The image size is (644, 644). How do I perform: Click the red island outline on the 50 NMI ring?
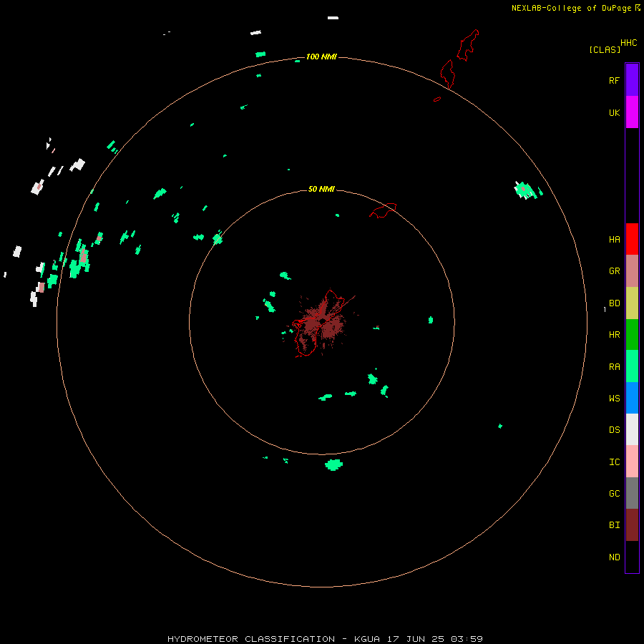(384, 210)
